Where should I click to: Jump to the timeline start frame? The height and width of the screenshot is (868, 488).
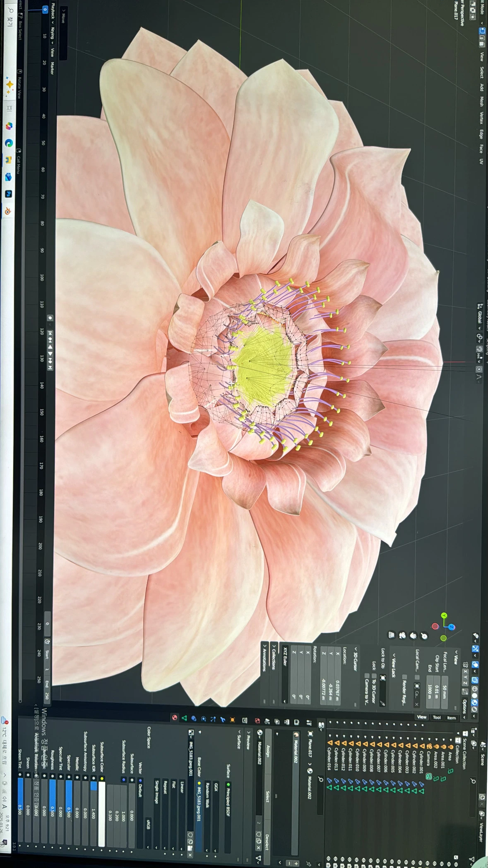(x=50, y=333)
